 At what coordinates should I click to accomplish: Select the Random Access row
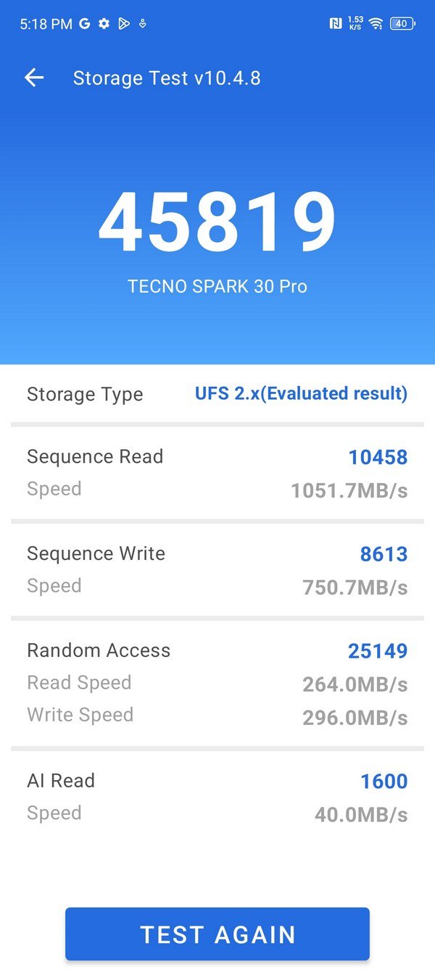217,683
